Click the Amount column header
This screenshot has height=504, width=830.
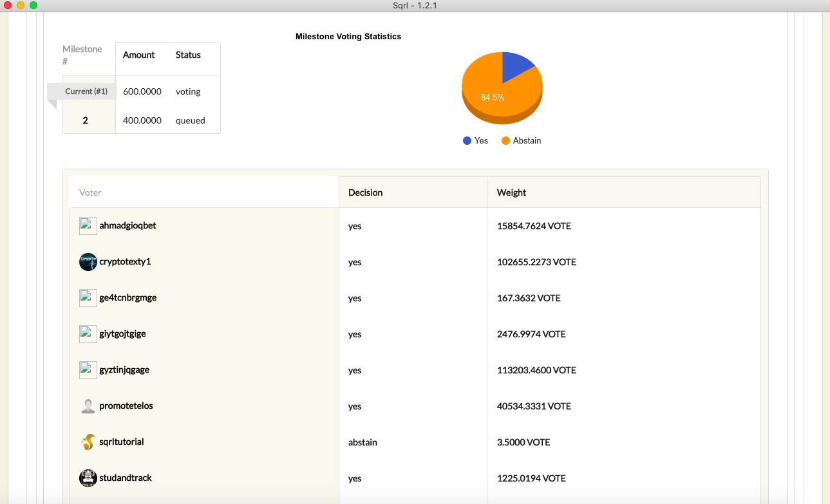[x=139, y=55]
